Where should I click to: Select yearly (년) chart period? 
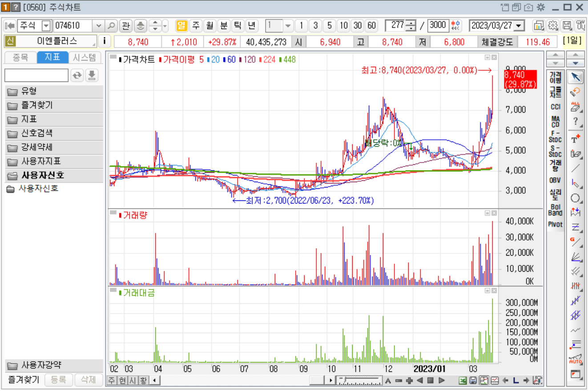click(x=252, y=25)
